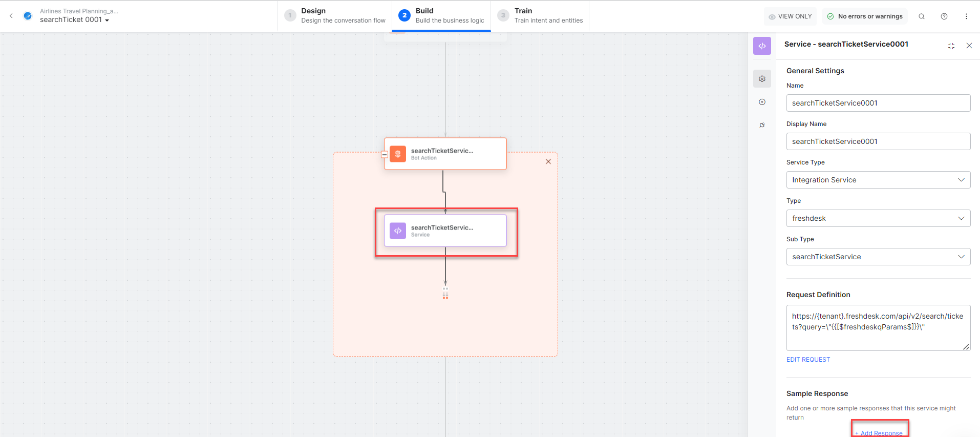Click the orange Bot Action node icon

click(x=398, y=154)
